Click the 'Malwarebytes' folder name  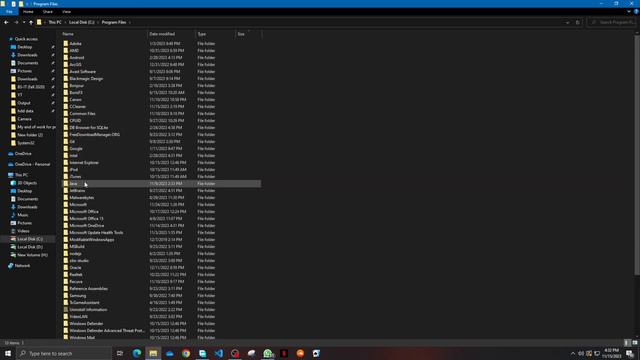pos(82,198)
